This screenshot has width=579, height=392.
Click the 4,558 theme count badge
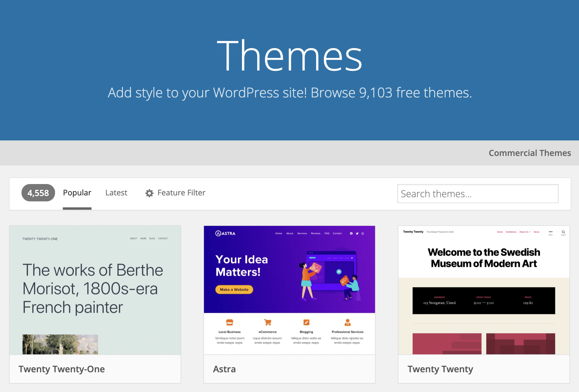pos(38,193)
